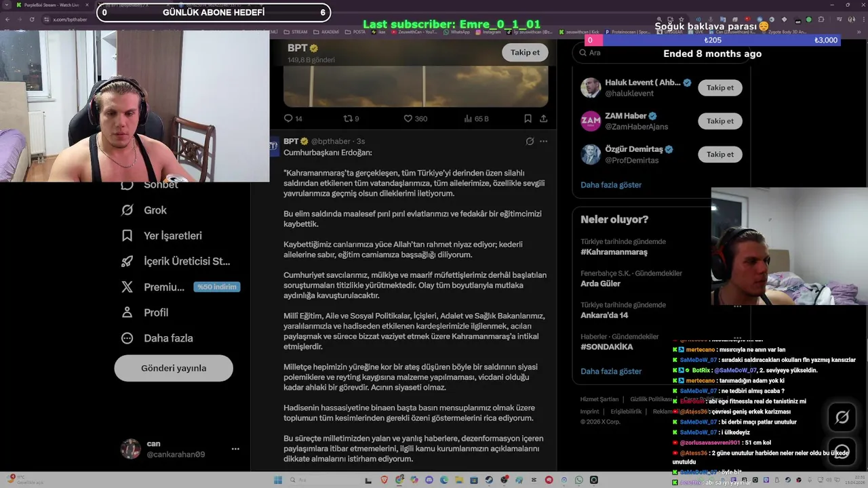868x488 pixels.
Task: Open @bpthaber handle link on post
Action: pos(331,141)
